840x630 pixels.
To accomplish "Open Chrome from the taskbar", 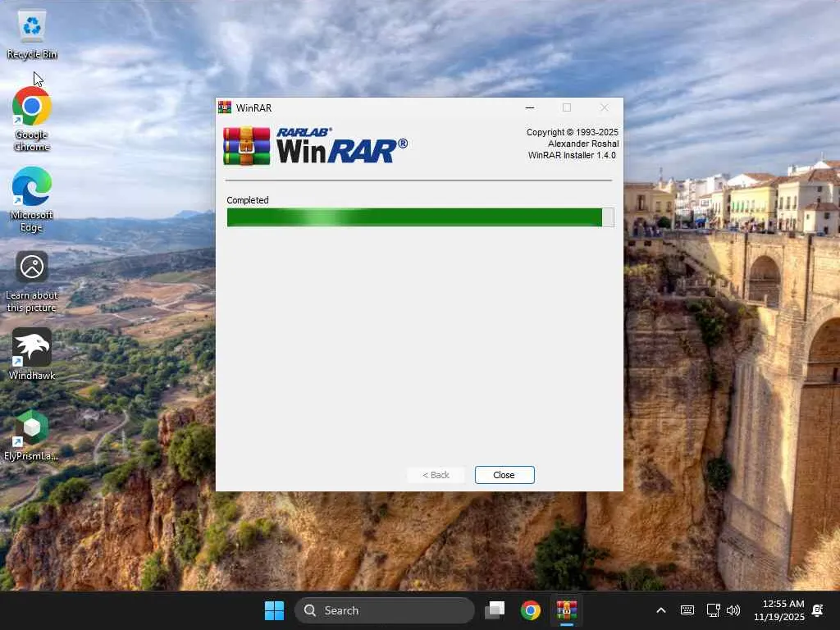I will (531, 610).
